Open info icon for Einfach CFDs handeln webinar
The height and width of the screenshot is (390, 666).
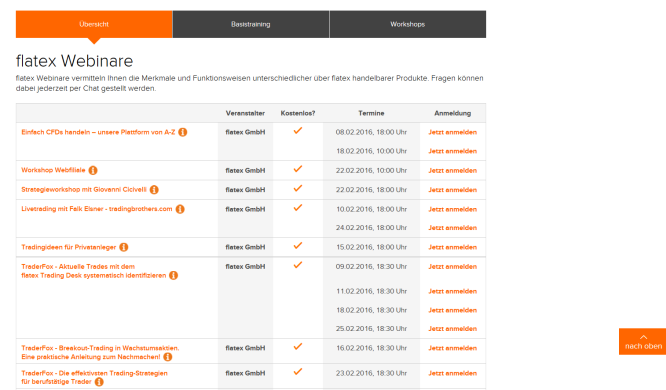tap(183, 132)
